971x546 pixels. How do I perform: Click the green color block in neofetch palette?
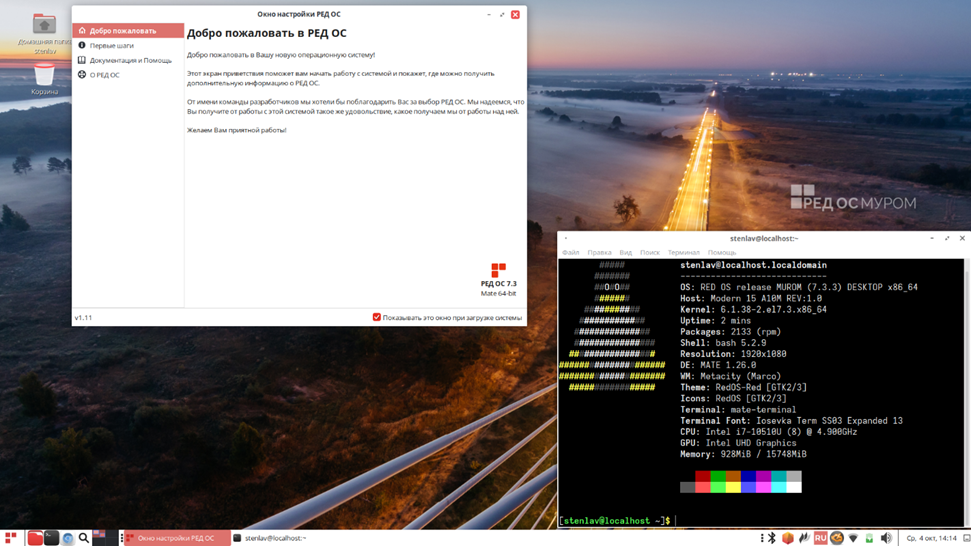pyautogui.click(x=718, y=476)
